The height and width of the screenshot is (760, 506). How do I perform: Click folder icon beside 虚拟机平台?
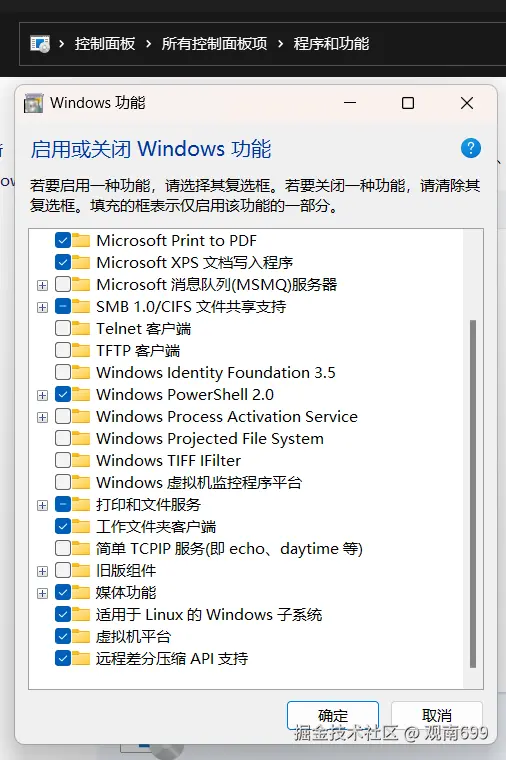click(81, 636)
